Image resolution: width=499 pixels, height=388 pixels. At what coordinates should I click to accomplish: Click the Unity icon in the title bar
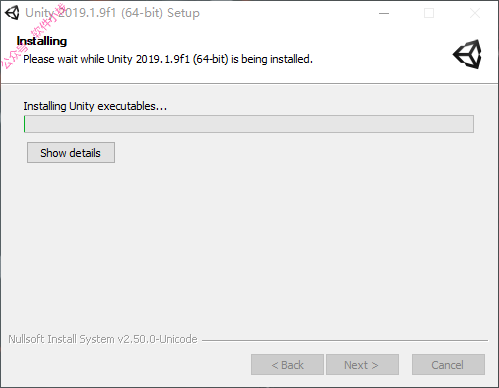click(x=12, y=13)
